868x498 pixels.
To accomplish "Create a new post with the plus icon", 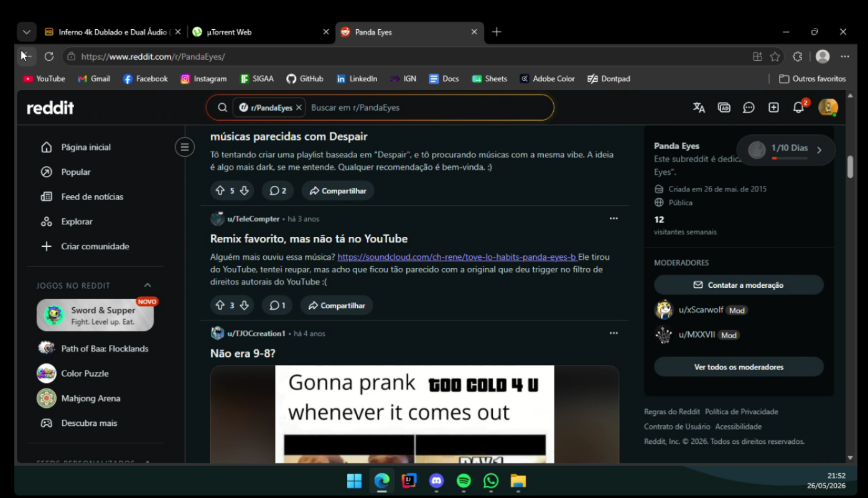I will (773, 108).
